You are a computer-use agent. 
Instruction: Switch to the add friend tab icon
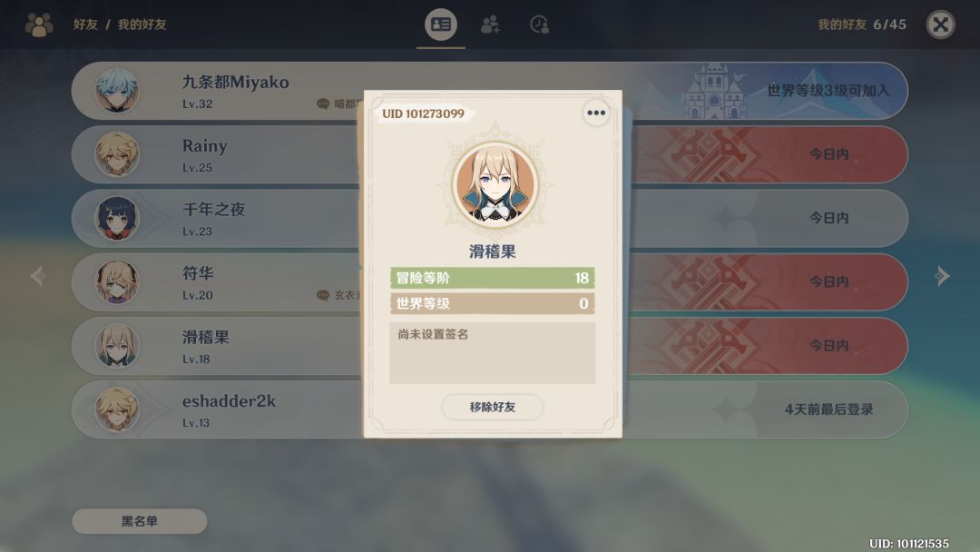[x=490, y=25]
